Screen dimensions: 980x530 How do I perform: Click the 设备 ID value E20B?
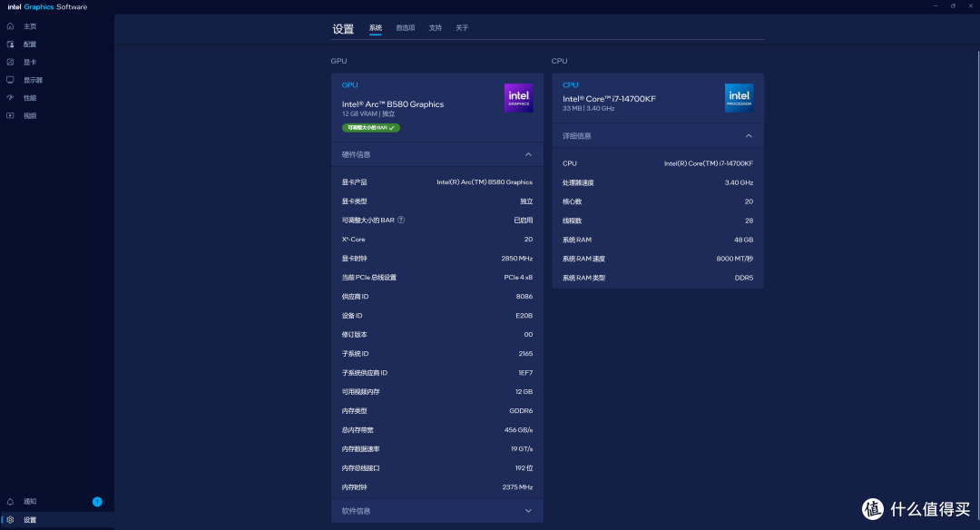pos(524,316)
